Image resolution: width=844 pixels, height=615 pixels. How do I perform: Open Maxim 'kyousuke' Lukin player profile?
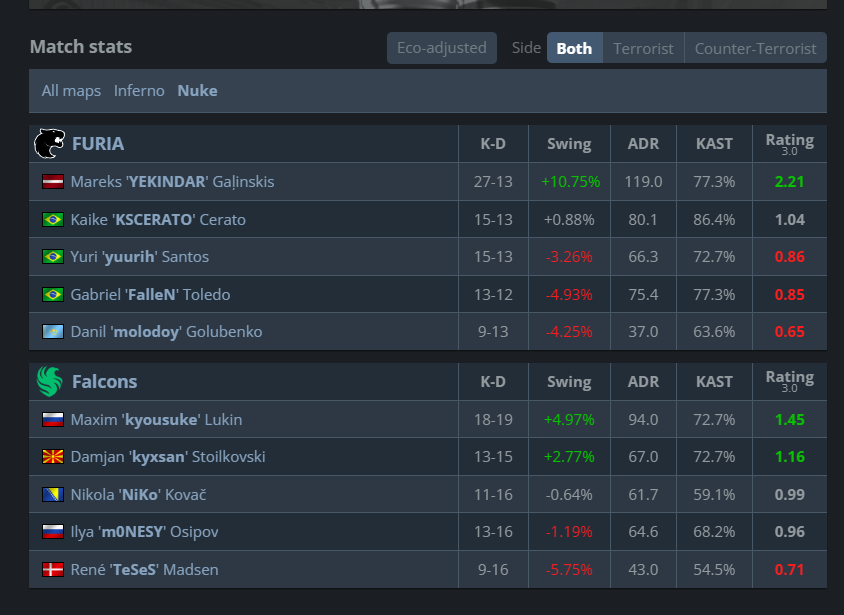click(156, 420)
